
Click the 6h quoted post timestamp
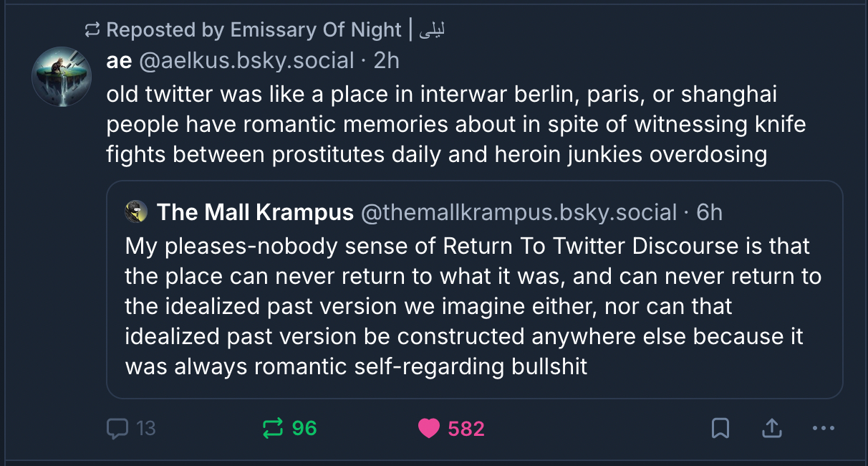click(x=709, y=212)
